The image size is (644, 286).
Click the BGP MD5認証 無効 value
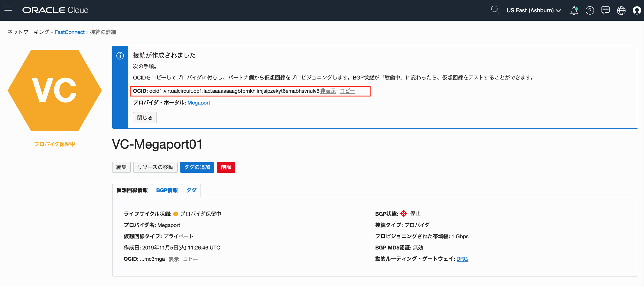coord(418,248)
